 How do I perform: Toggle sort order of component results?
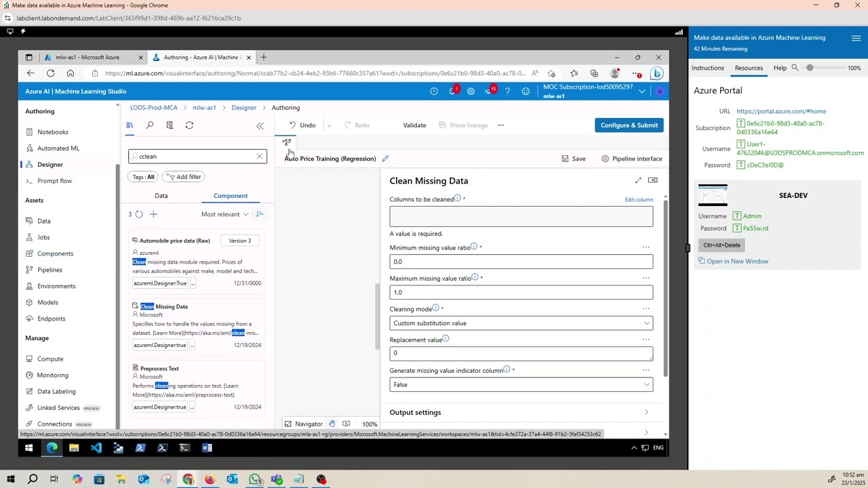pyautogui.click(x=260, y=214)
